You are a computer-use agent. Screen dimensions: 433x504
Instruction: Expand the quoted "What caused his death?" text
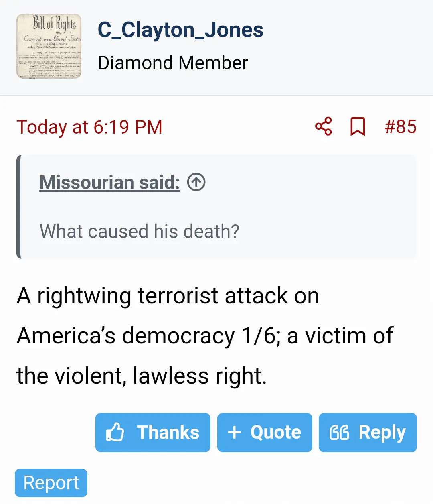point(140,232)
